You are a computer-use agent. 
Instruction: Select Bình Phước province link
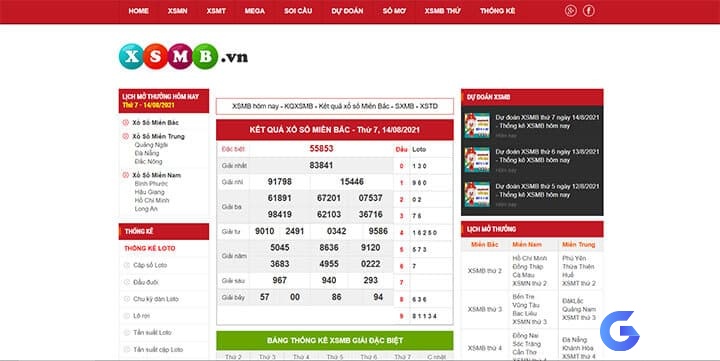tap(151, 183)
